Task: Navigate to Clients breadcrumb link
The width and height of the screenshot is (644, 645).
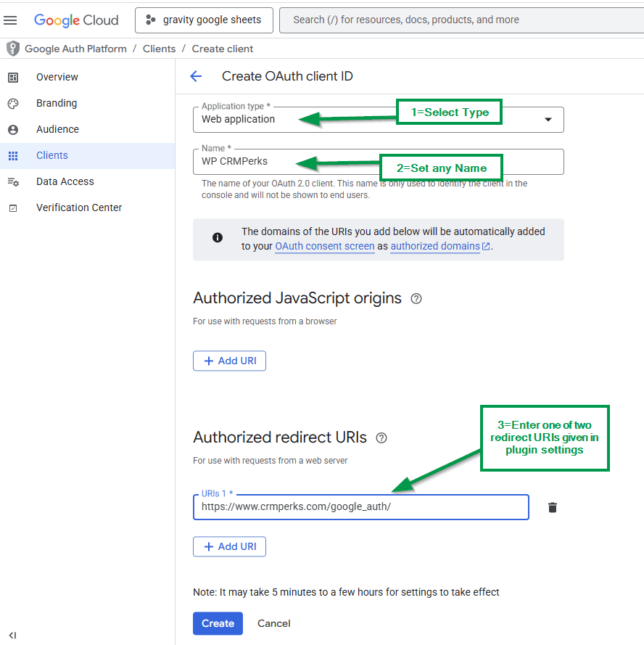Action: (x=159, y=49)
